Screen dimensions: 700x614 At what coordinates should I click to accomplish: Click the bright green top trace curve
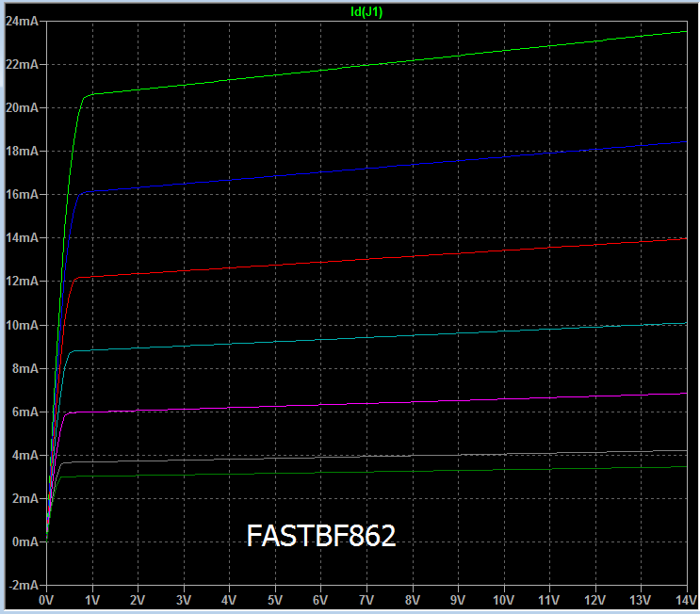366,65
